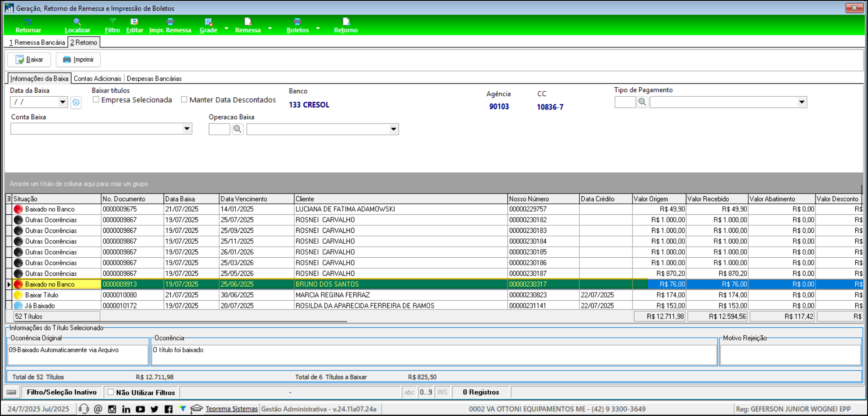Select the ROSILDA DA APARECIDA FERREIRA DE RAMOS cell
The image size is (868, 416).
pos(401,306)
